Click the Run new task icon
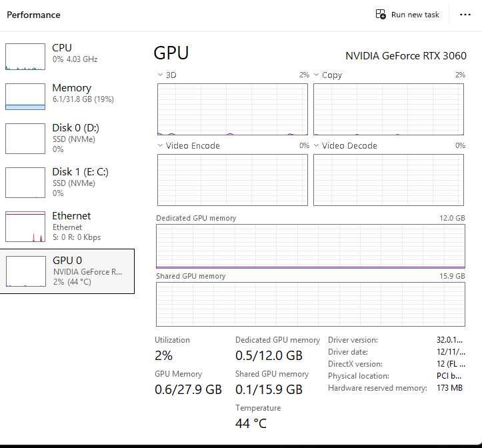Screen dimensions: 482x448 point(381,15)
